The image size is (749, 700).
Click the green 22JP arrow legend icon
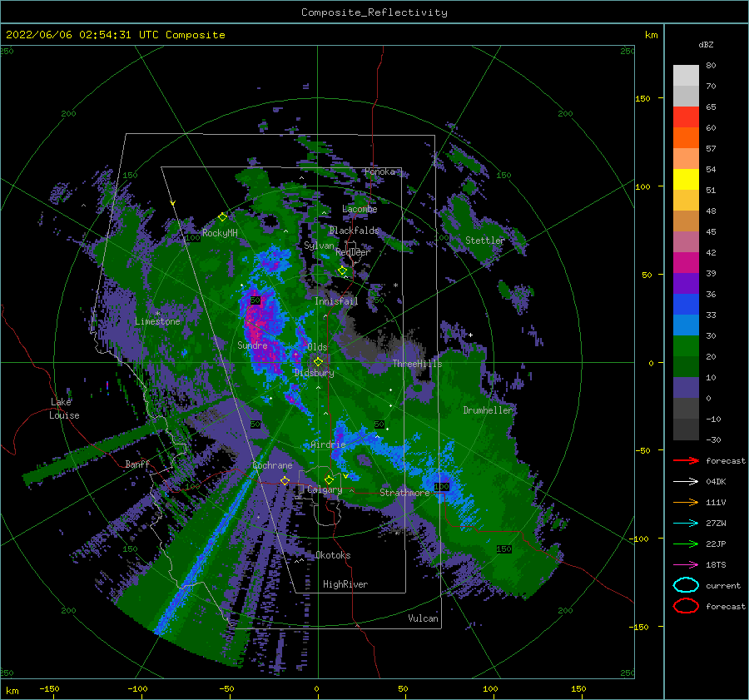[686, 544]
